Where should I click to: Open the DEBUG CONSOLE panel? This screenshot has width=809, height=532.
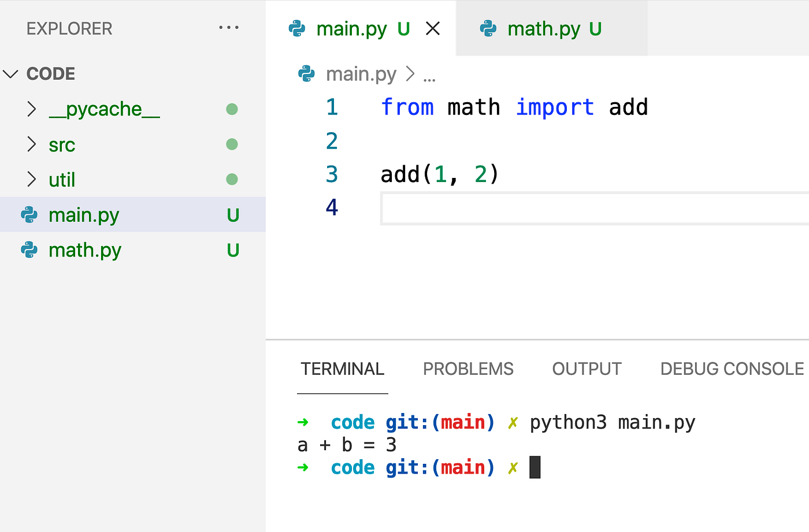[x=731, y=369]
